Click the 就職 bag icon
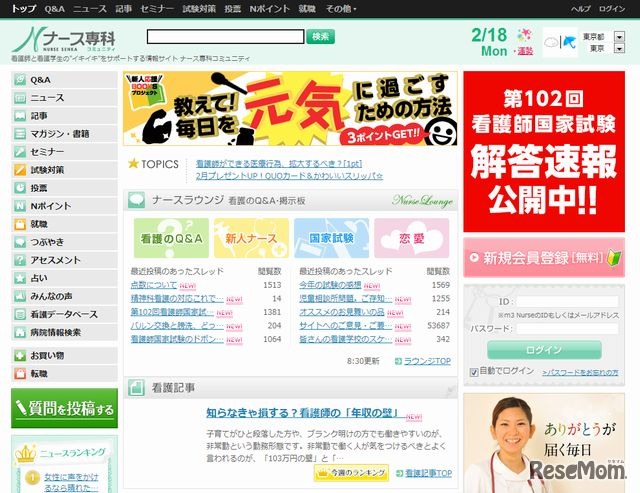The image size is (640, 493). click(20, 224)
